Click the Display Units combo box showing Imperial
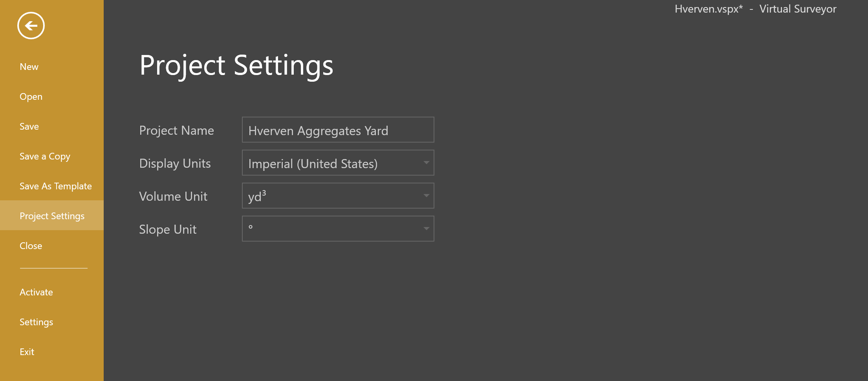The image size is (868, 381). click(x=338, y=163)
